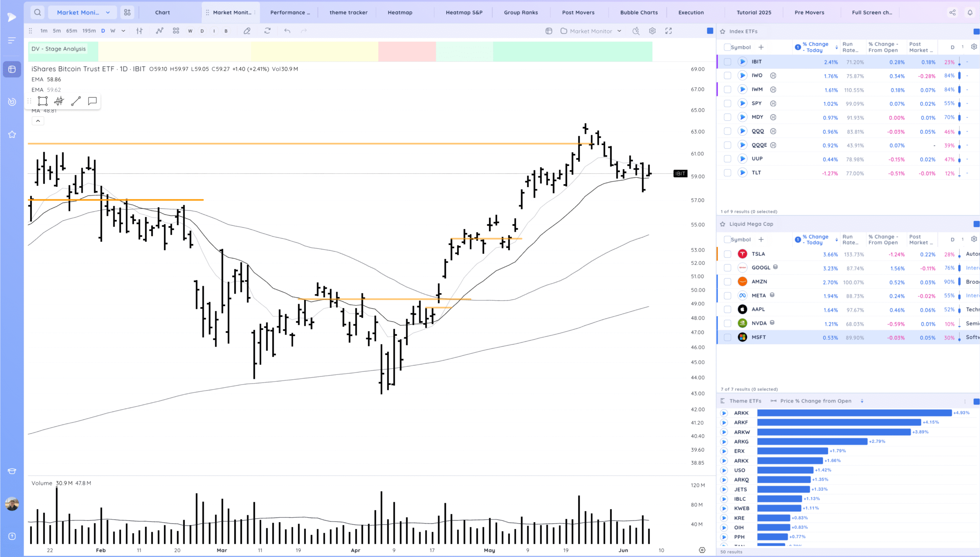The width and height of the screenshot is (980, 557).
Task: Select the 65m timeframe button
Action: [72, 31]
